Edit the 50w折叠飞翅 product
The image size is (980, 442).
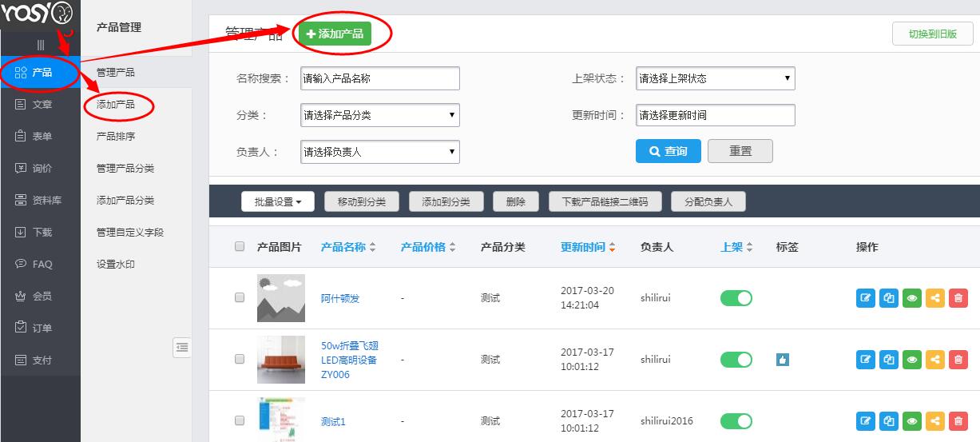(x=866, y=360)
